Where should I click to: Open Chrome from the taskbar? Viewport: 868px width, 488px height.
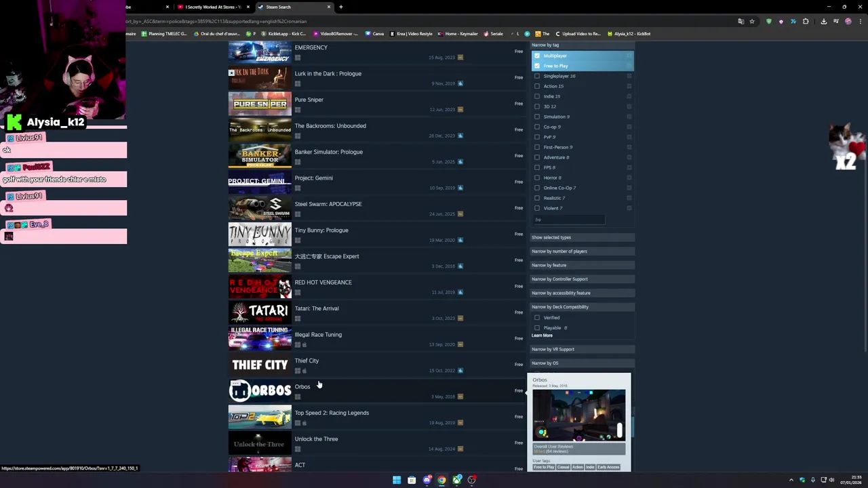pyautogui.click(x=442, y=480)
